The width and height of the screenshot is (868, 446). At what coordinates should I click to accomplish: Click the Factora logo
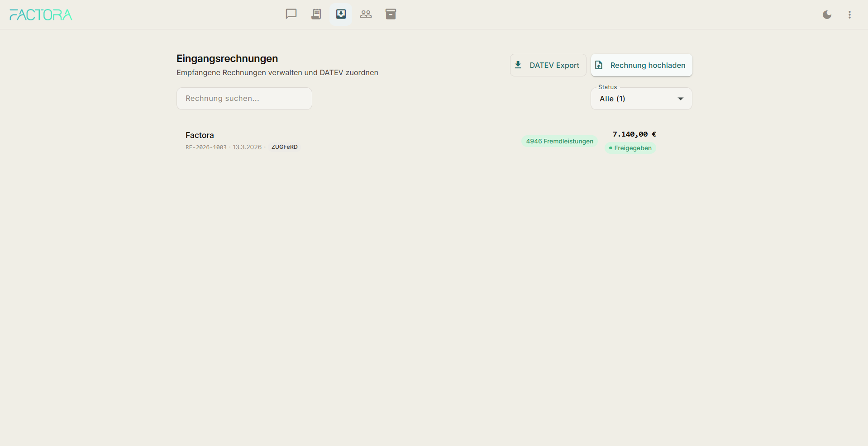[x=41, y=15]
